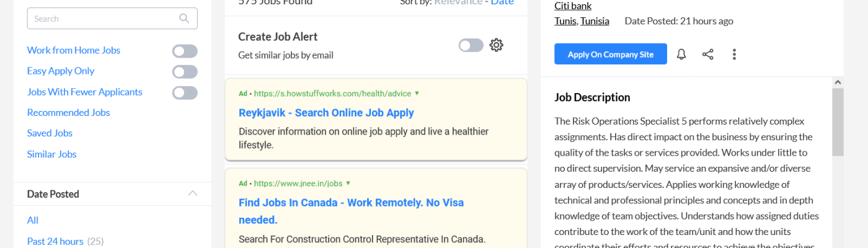Toggle Work from Home Jobs switch
The image size is (868, 248).
pos(185,51)
